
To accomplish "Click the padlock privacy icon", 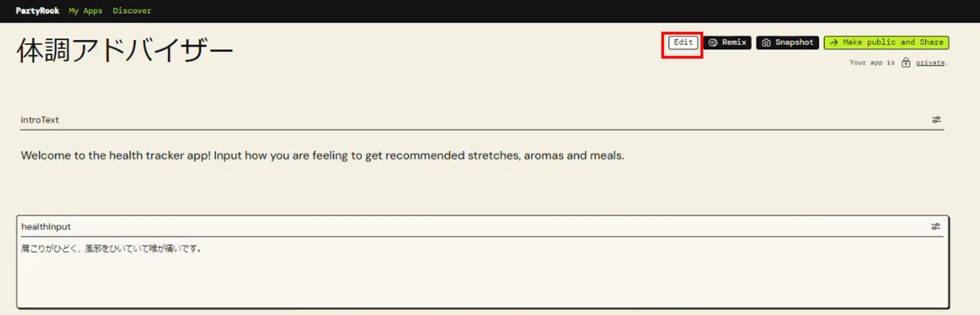I will point(906,62).
